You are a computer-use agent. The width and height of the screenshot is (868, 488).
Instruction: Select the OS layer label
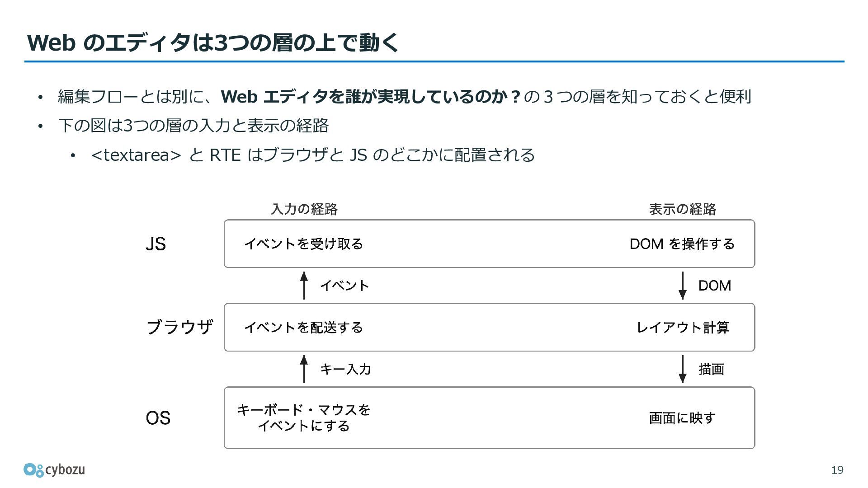pyautogui.click(x=158, y=418)
